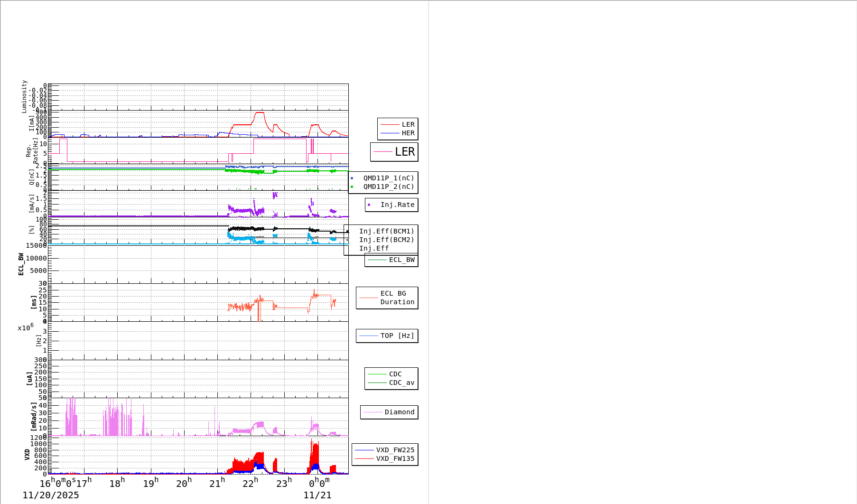Select the Inj.Rate legend label

[x=398, y=205]
